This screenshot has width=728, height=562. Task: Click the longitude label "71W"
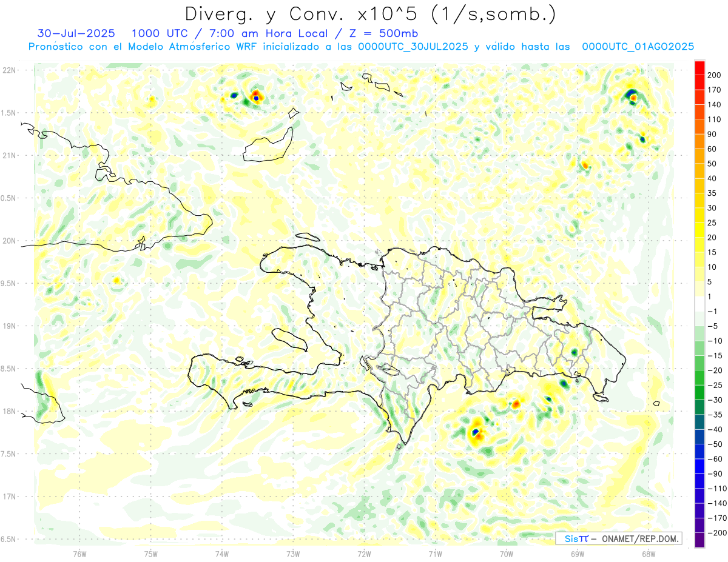(435, 554)
